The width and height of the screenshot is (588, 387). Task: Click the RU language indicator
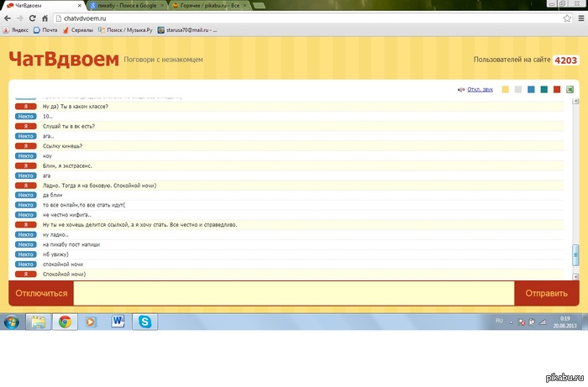click(x=499, y=321)
